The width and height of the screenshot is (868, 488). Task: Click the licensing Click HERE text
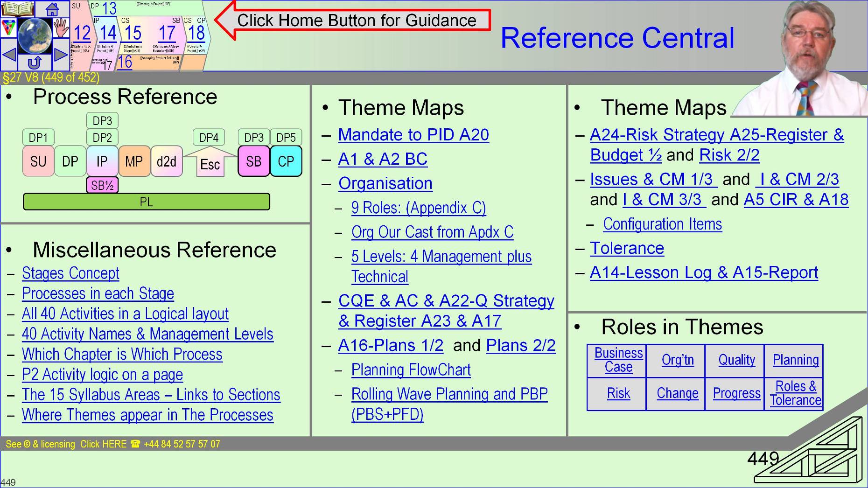pos(103,444)
